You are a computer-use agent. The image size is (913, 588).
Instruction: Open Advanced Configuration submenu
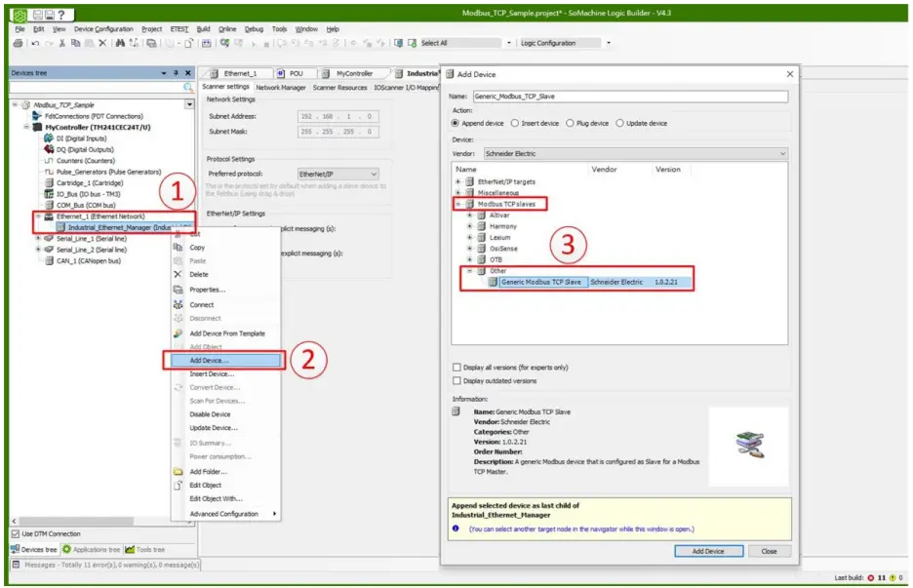tap(224, 514)
